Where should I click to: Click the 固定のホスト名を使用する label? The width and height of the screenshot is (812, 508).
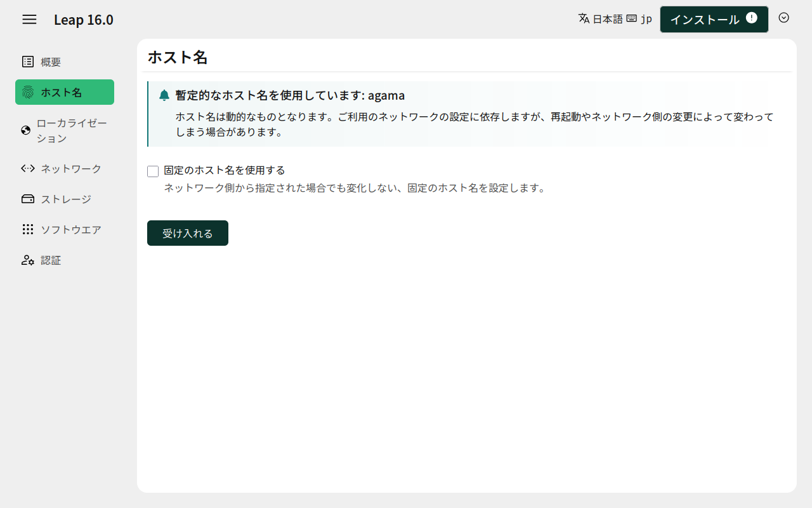click(225, 170)
